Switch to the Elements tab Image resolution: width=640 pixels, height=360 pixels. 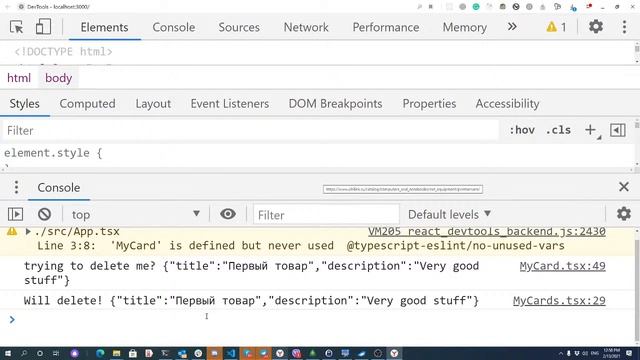(104, 27)
